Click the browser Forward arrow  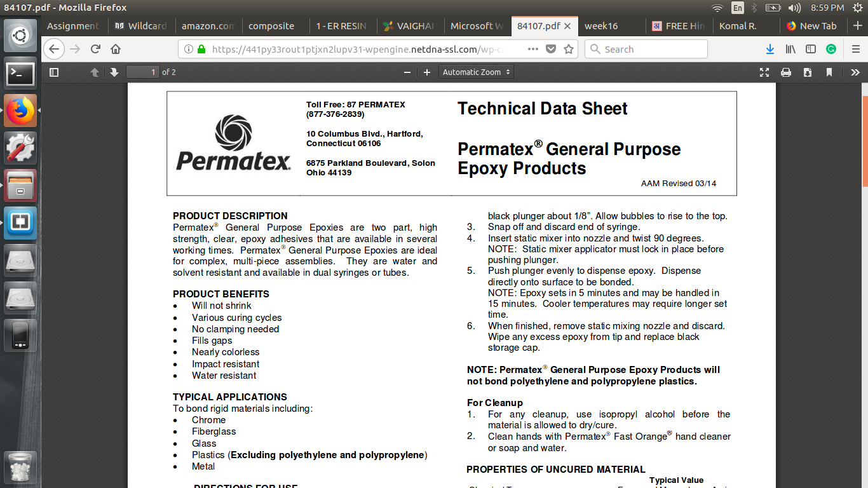click(76, 49)
